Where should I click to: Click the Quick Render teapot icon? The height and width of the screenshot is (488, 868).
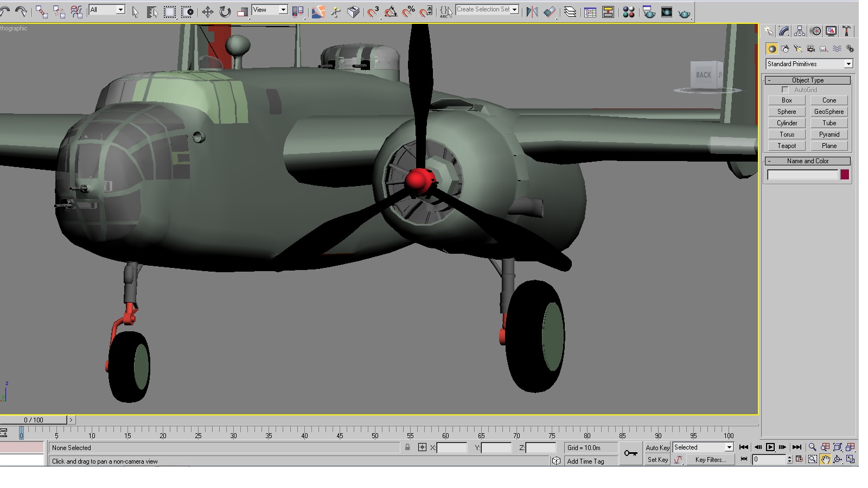(x=685, y=12)
